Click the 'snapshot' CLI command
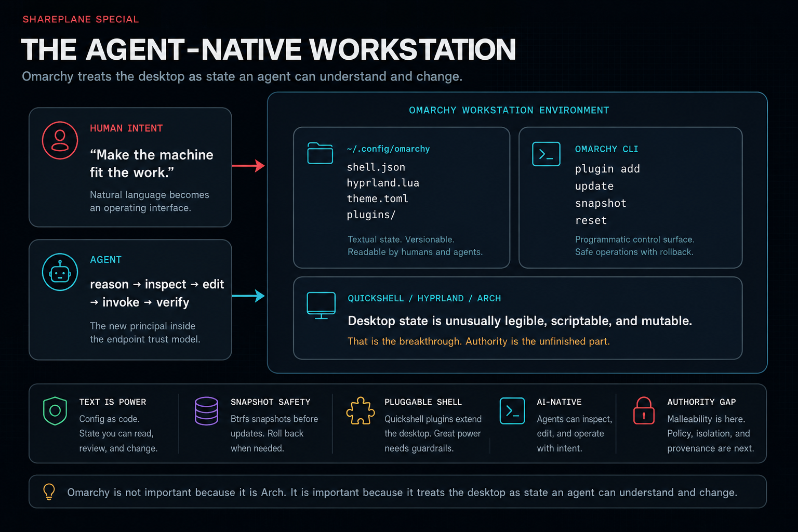Image resolution: width=798 pixels, height=532 pixels. 601,203
